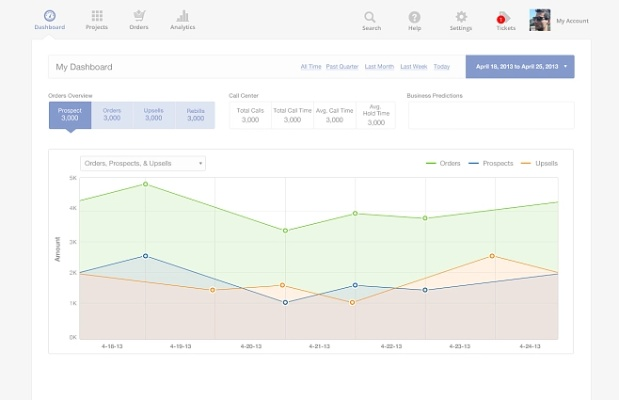
Task: Open the Help question mark icon
Action: (x=414, y=17)
